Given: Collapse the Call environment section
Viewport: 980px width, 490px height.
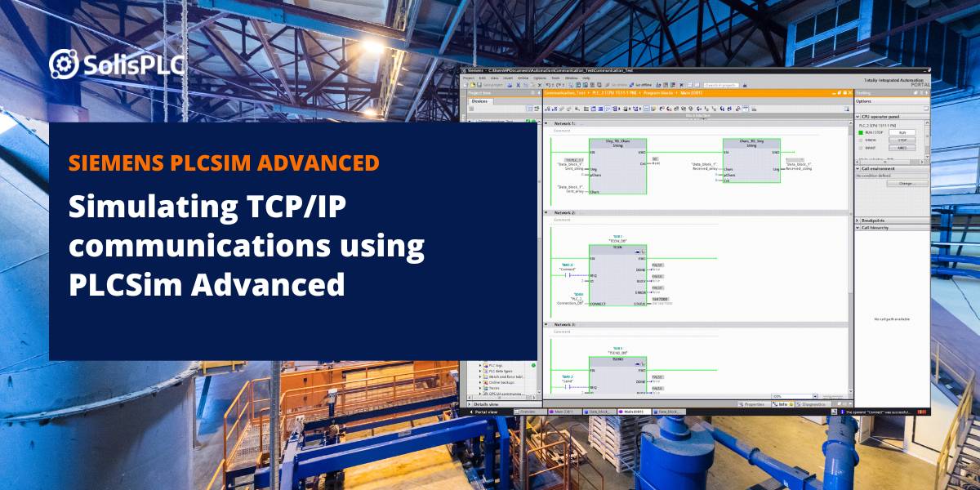Looking at the screenshot, I should point(857,168).
